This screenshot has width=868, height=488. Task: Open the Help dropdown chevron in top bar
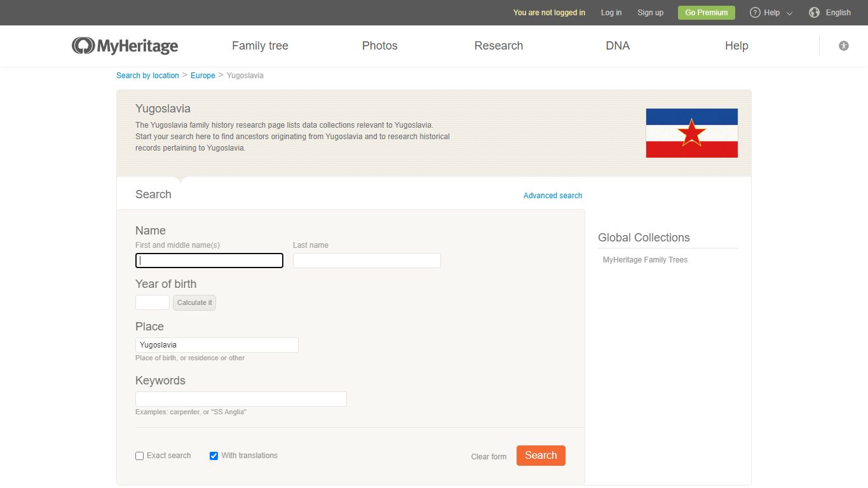pos(789,13)
